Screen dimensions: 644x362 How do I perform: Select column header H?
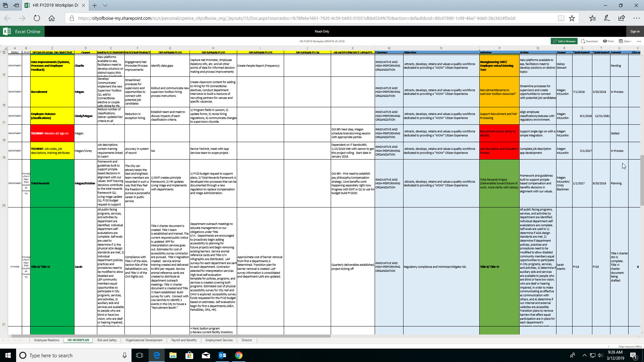pos(213,48)
